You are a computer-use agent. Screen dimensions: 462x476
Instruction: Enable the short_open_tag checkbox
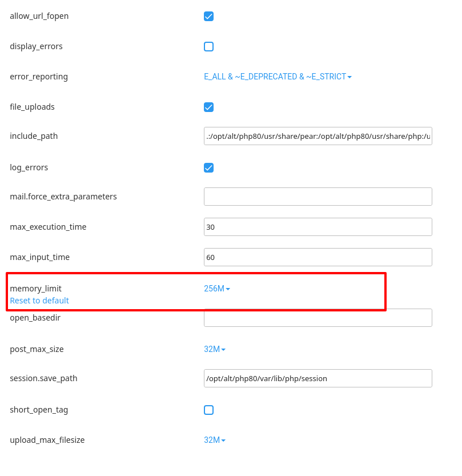pyautogui.click(x=208, y=410)
